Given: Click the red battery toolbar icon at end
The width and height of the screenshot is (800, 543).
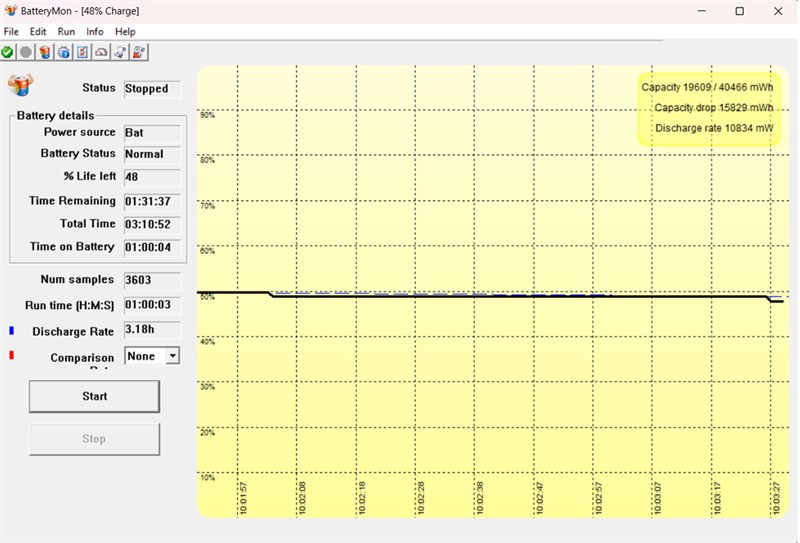Looking at the screenshot, I should click(x=139, y=52).
